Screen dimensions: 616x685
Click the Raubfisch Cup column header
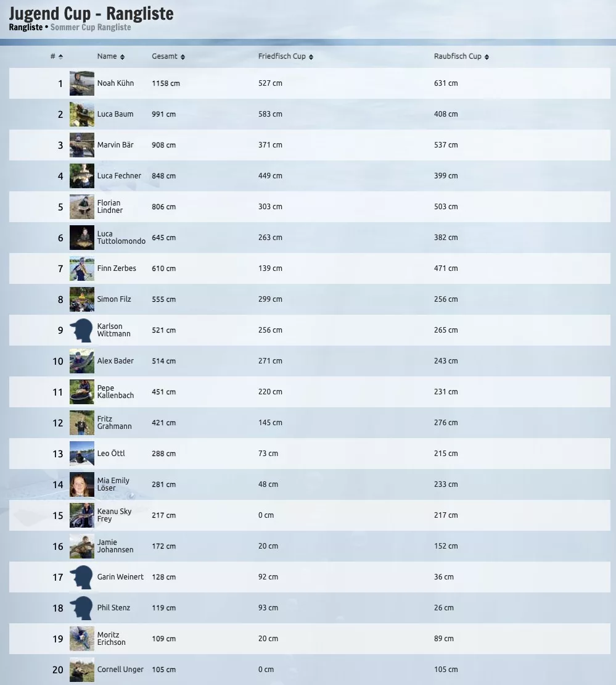pos(458,56)
